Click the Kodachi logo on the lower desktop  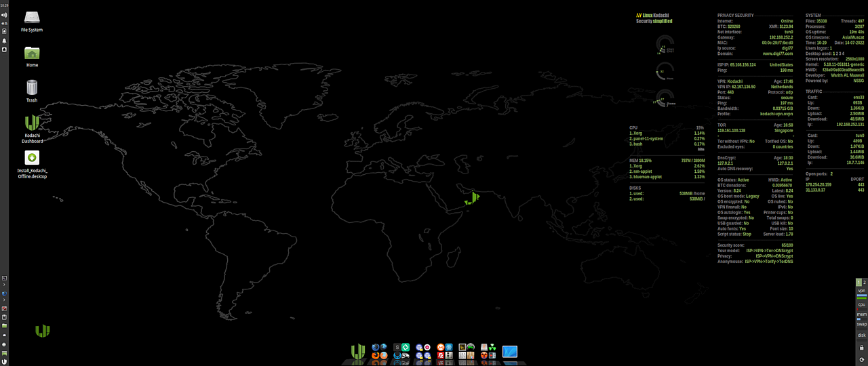(43, 331)
